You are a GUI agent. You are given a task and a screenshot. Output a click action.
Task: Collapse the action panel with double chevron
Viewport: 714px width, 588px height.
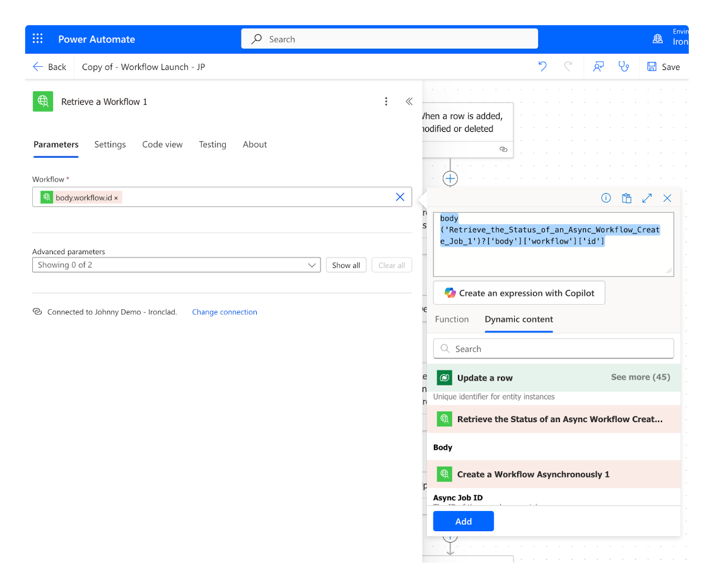pos(409,101)
